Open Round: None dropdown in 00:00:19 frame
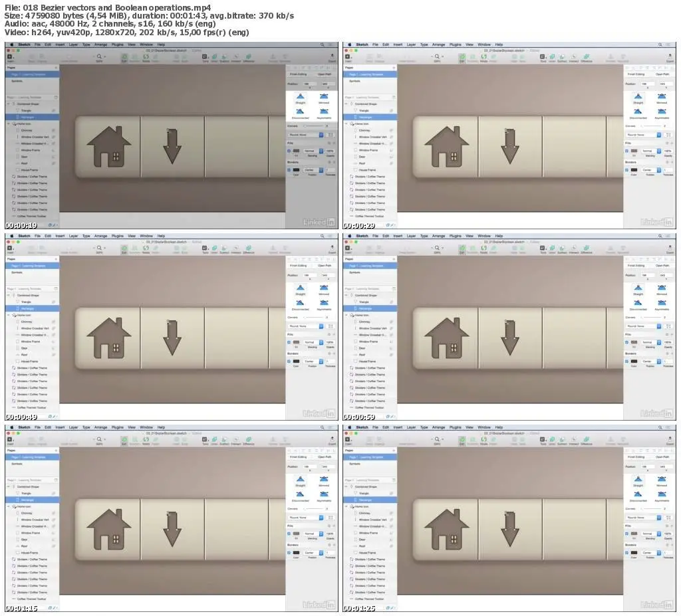 [x=306, y=135]
